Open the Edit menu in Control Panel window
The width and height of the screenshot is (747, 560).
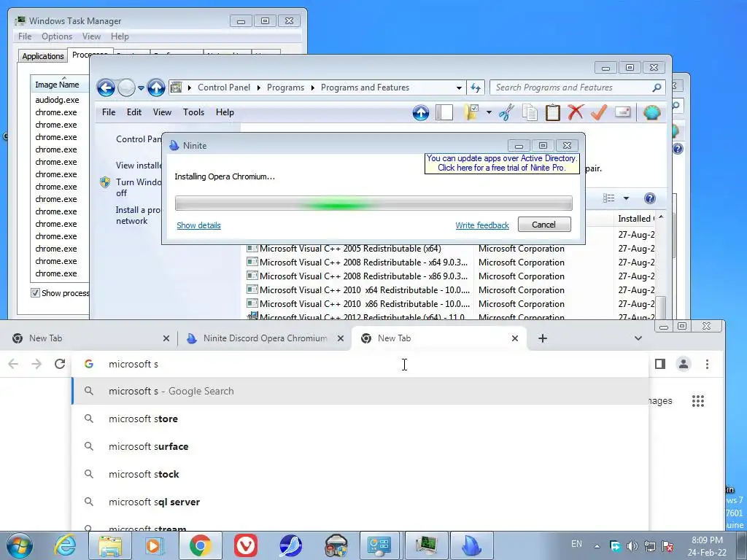point(134,112)
